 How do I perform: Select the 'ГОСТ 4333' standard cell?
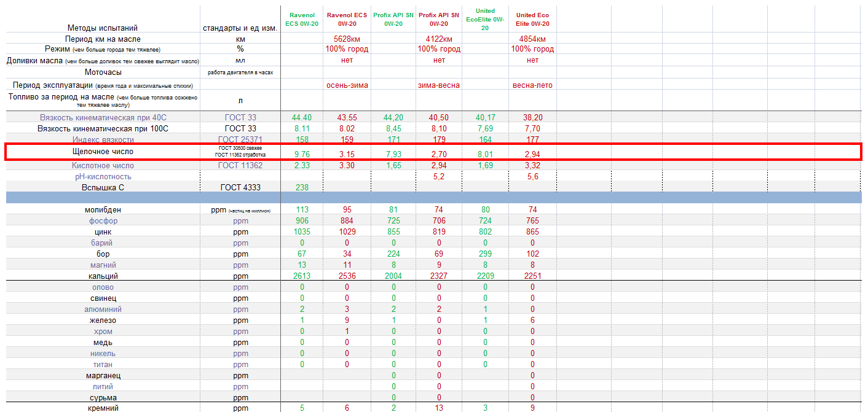point(240,187)
